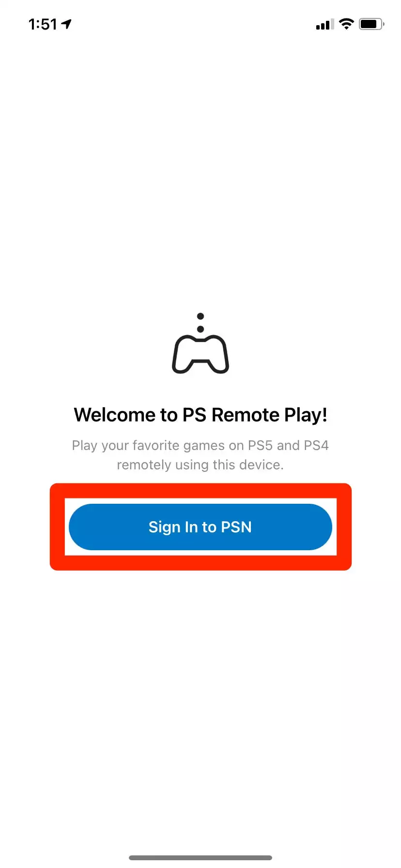Viewport: 401px width, 868px height.
Task: Tap the remotely using this device line
Action: [x=200, y=465]
